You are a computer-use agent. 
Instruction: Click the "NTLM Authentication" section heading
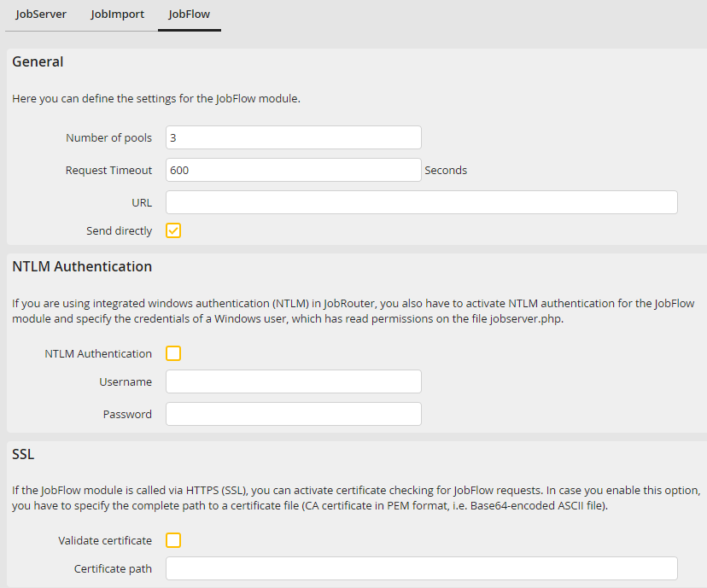(82, 267)
